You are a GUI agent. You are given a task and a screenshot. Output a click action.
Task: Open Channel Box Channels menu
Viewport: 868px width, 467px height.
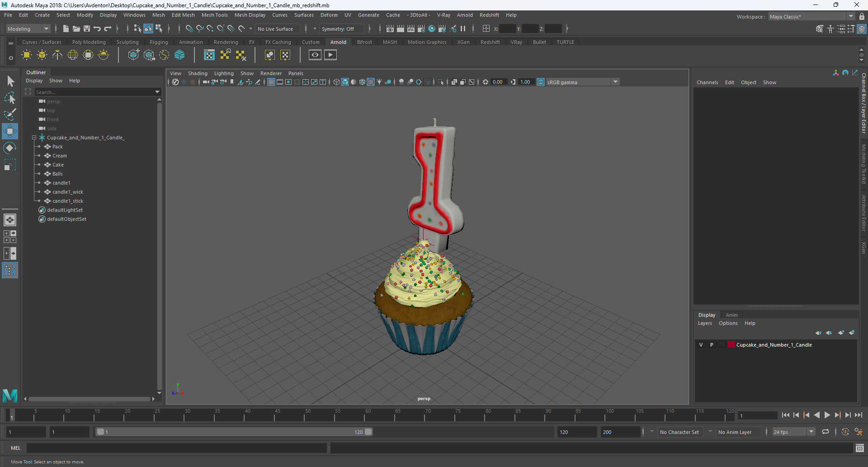(x=707, y=82)
